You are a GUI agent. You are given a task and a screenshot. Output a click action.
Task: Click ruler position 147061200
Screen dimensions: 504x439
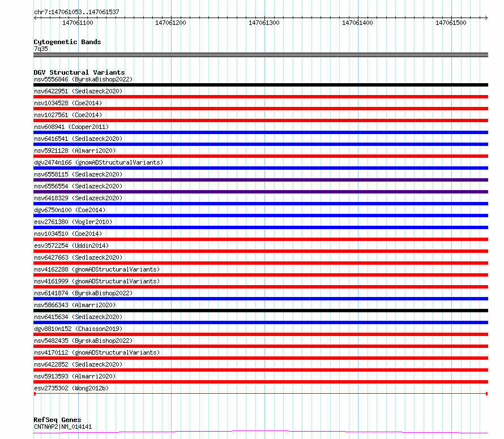(x=170, y=23)
